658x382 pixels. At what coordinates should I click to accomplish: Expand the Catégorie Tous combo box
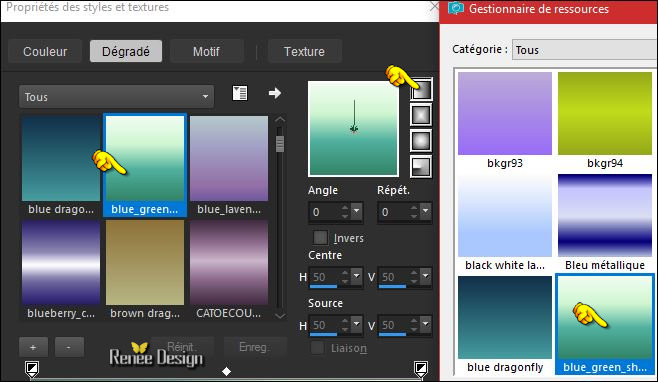(x=584, y=50)
